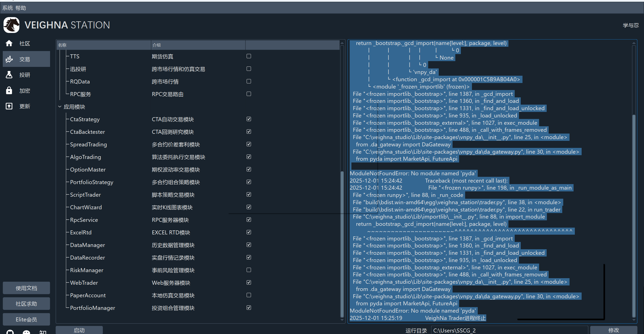The height and width of the screenshot is (334, 644).
Task: Click the 加密 padlock icon
Action: coord(9,91)
